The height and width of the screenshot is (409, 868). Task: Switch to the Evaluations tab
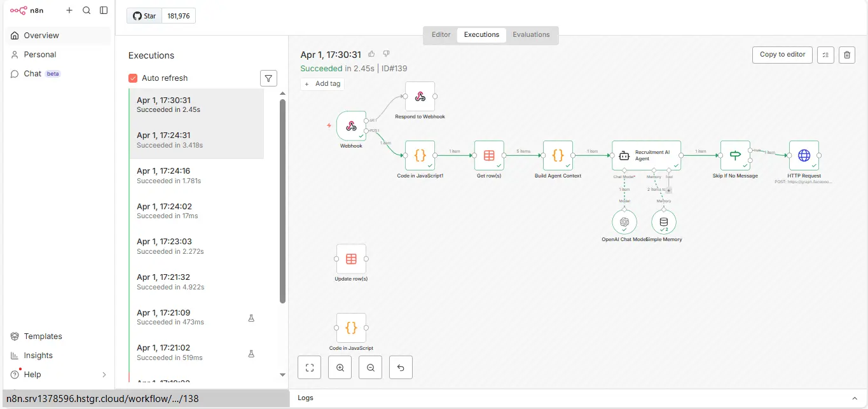coord(532,35)
